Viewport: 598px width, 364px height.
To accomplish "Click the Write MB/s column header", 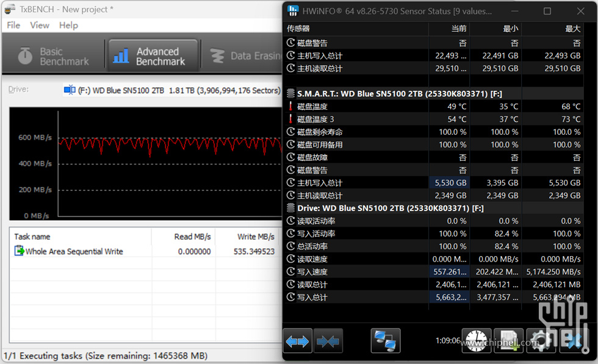I will [256, 237].
